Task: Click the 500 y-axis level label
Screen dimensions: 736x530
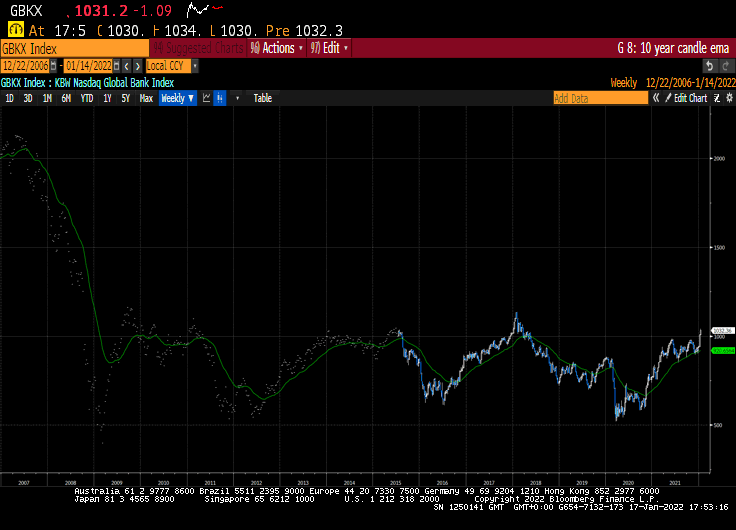Action: [x=718, y=425]
